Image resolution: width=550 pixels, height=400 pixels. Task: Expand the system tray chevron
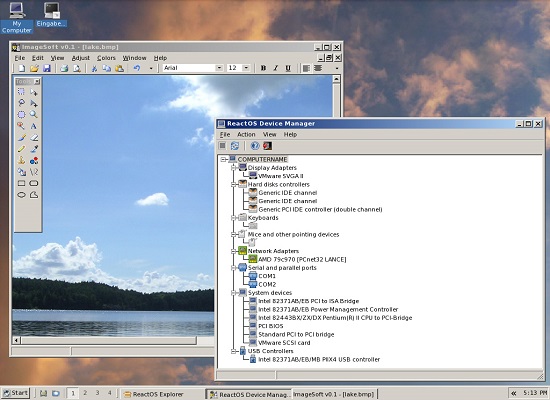coord(514,393)
